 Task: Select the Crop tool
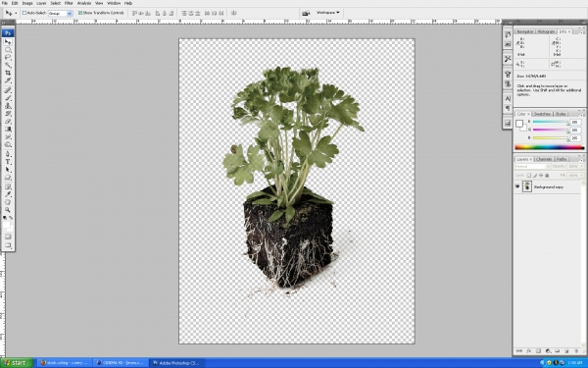(x=8, y=73)
